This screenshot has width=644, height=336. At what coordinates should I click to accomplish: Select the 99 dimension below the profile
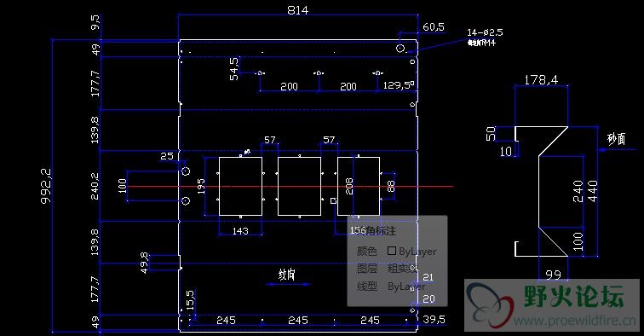pyautogui.click(x=553, y=275)
